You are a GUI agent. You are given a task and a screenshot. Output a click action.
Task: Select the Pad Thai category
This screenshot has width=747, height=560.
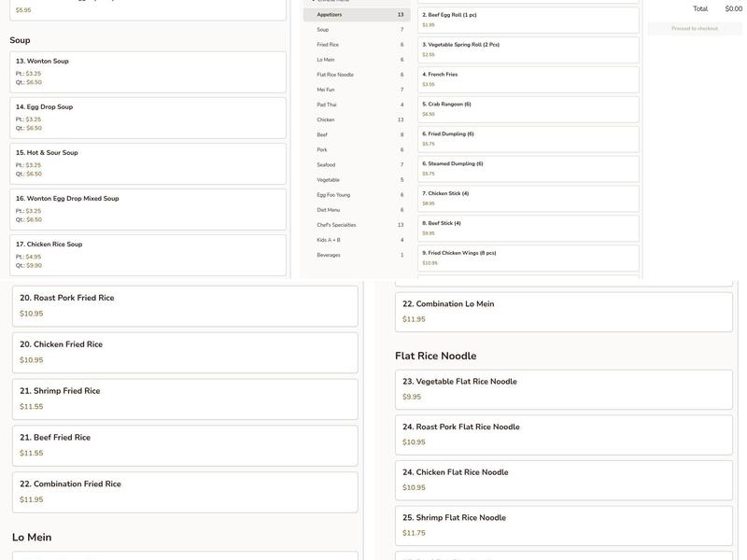357,105
